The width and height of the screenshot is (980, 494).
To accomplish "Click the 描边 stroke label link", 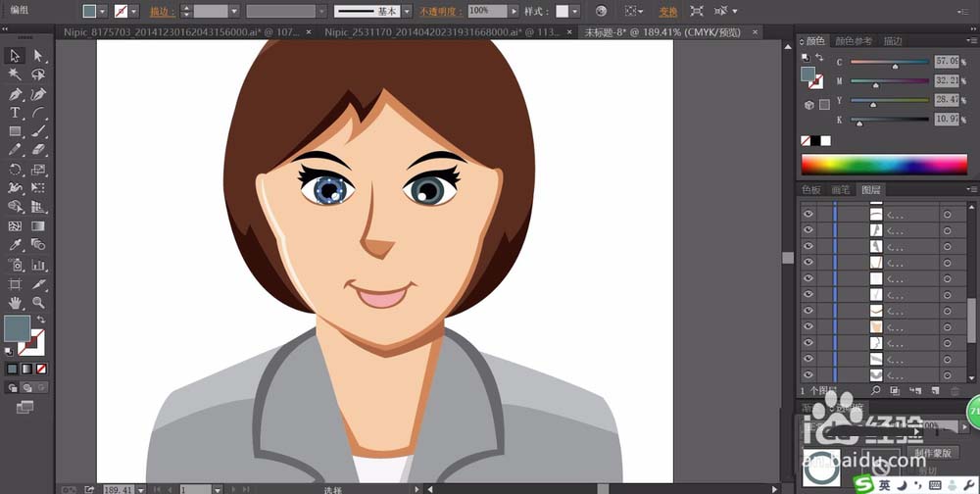I will tap(158, 12).
